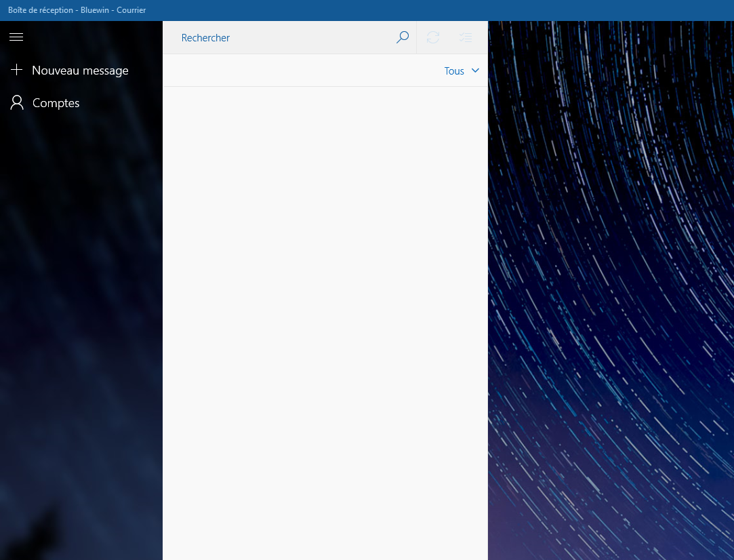
Task: Click the Boîte de réception title bar
Action: click(77, 9)
